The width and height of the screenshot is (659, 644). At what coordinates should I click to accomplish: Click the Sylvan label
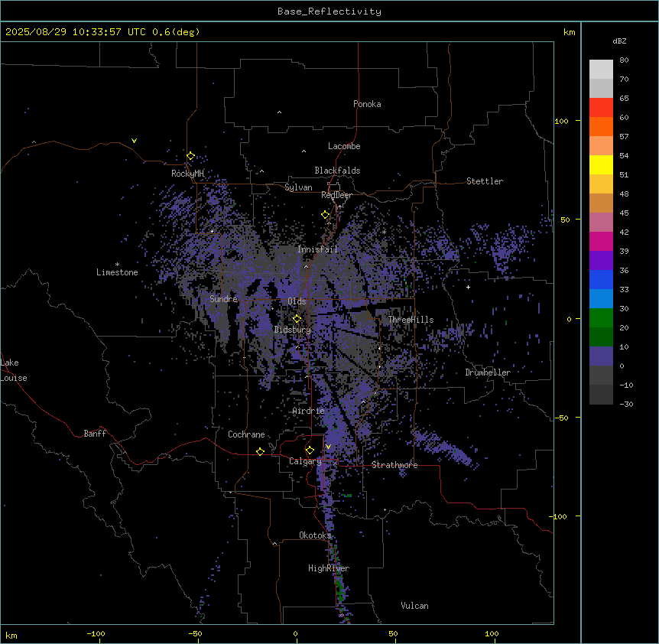click(x=298, y=187)
